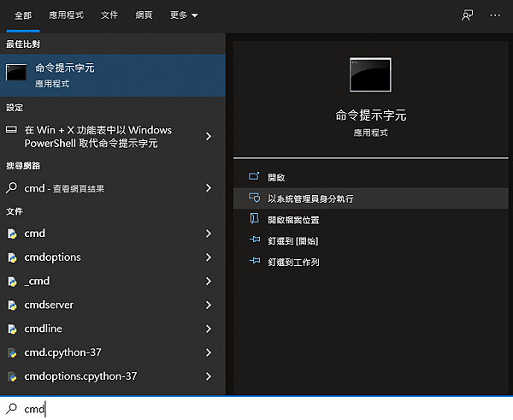Viewport: 513px width, 420px height.
Task: Click the small Command Prompt icon in best match
Action: click(x=16, y=73)
